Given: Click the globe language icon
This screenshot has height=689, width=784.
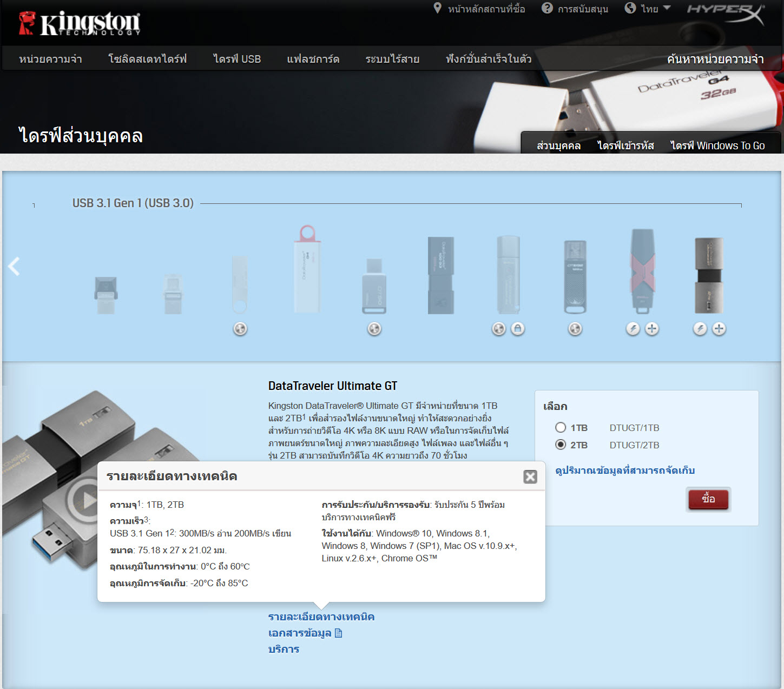Looking at the screenshot, I should point(630,8).
